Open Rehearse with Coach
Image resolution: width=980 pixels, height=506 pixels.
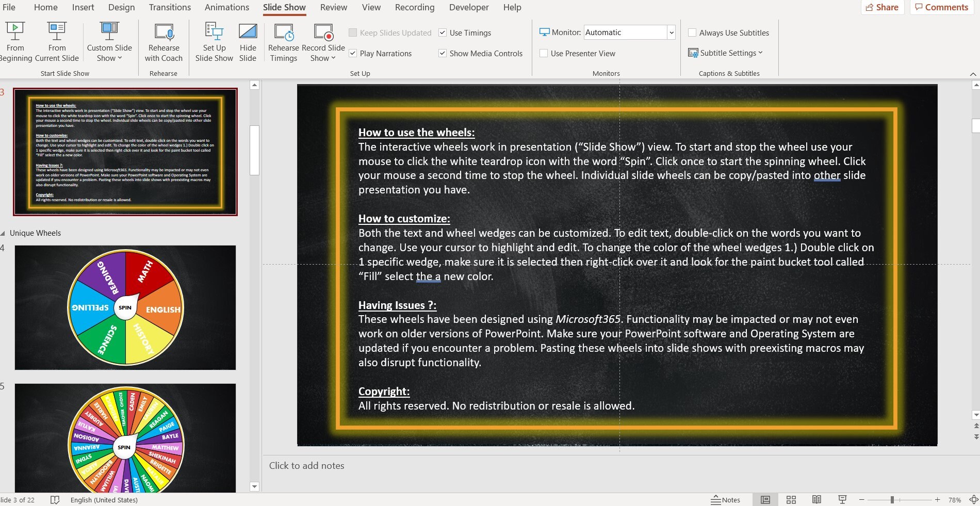coord(164,41)
